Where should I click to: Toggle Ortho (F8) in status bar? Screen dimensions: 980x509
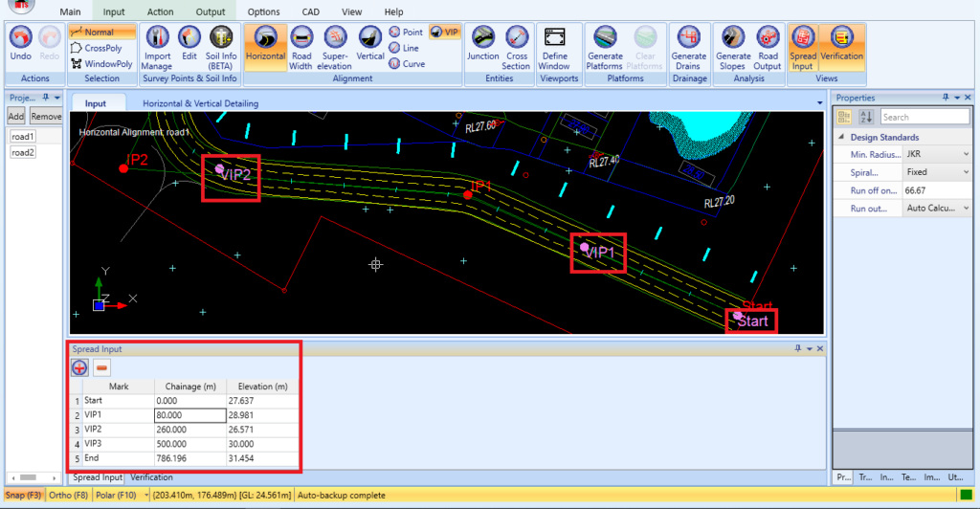[68, 496]
